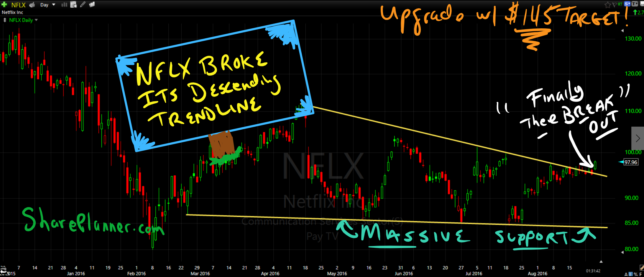Click the Aug 2016 date axis label
Image resolution: width=644 pixels, height=277 pixels.
click(537, 273)
